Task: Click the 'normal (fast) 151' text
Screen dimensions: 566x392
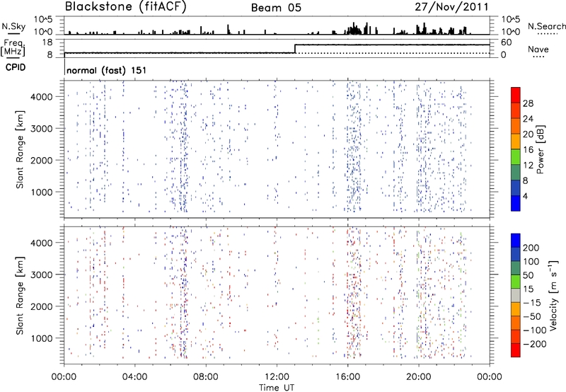Action: (107, 70)
